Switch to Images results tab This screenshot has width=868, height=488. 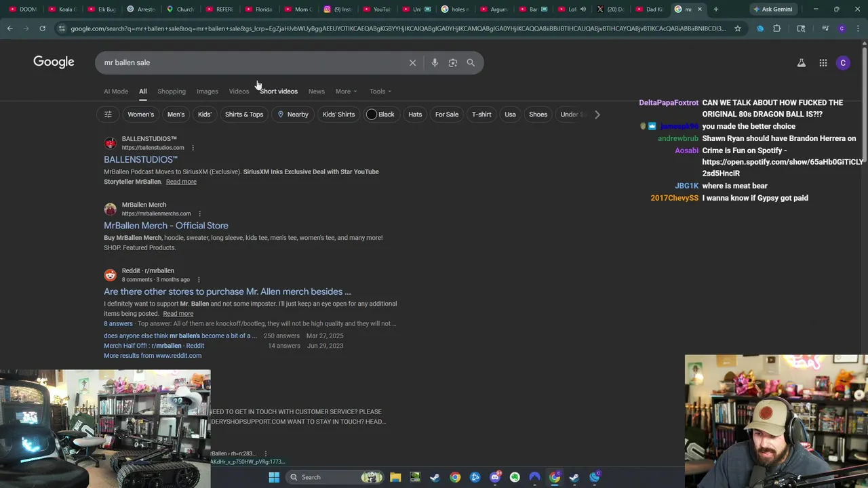coord(208,91)
